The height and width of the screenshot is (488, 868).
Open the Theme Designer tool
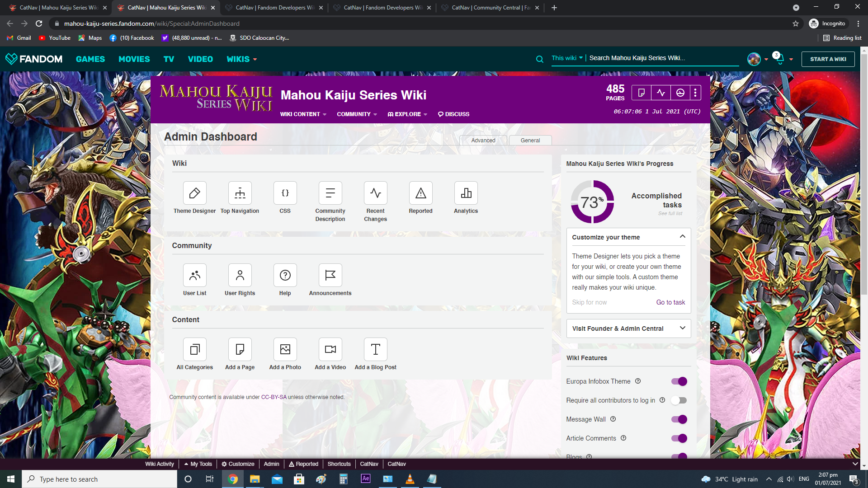coord(194,193)
